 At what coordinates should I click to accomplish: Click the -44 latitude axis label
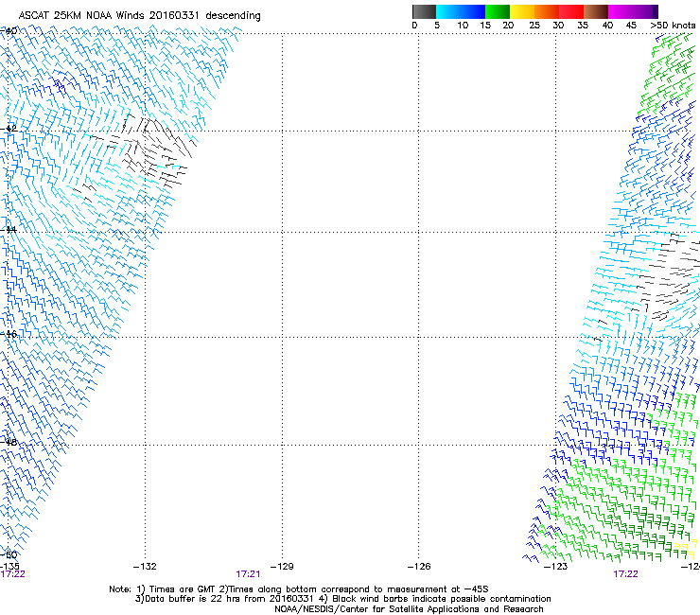pos(9,230)
